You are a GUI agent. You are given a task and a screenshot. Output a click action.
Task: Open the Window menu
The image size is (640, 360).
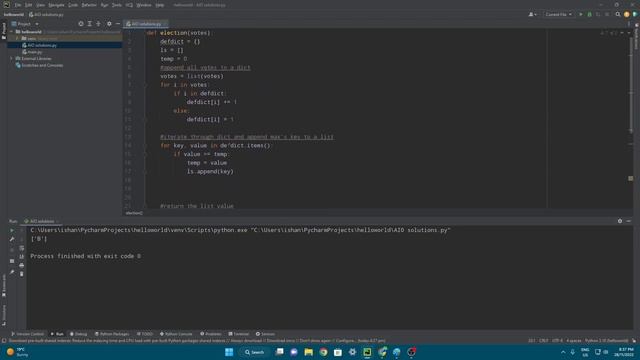(144, 5)
